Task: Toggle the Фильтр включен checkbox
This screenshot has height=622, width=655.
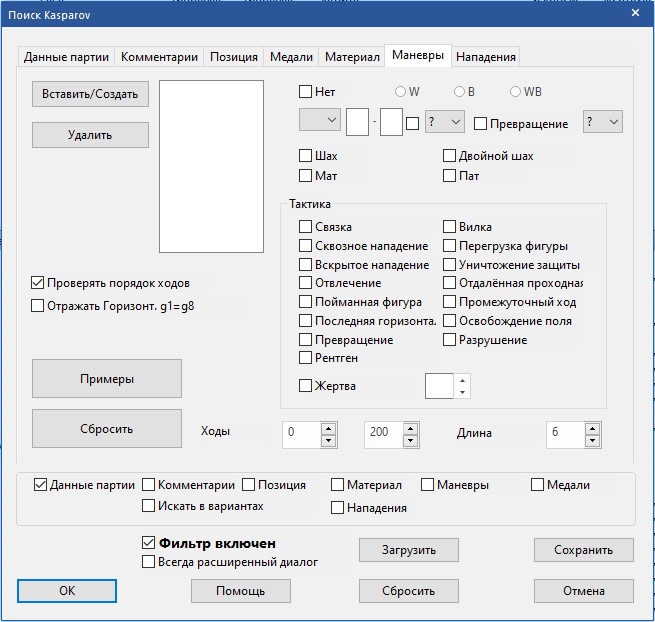Action: coord(149,543)
